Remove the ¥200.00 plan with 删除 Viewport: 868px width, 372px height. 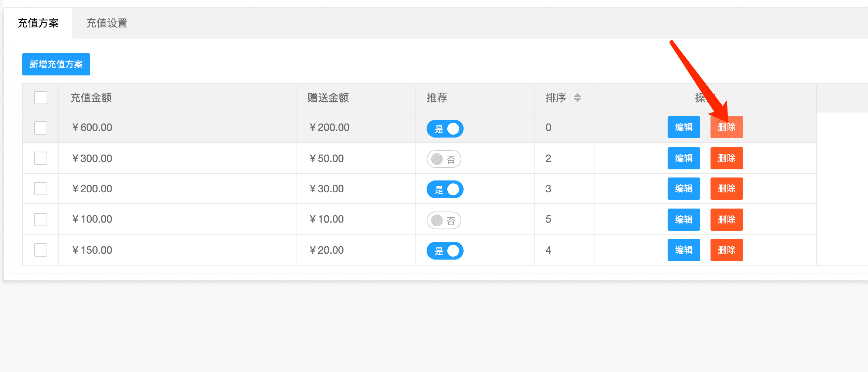pyautogui.click(x=726, y=189)
